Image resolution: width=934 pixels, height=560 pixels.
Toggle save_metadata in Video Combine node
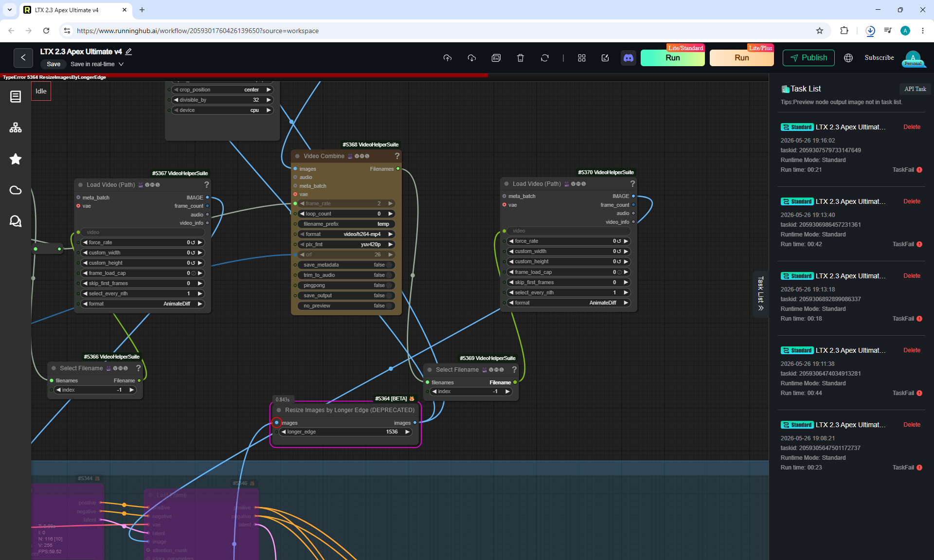point(346,265)
